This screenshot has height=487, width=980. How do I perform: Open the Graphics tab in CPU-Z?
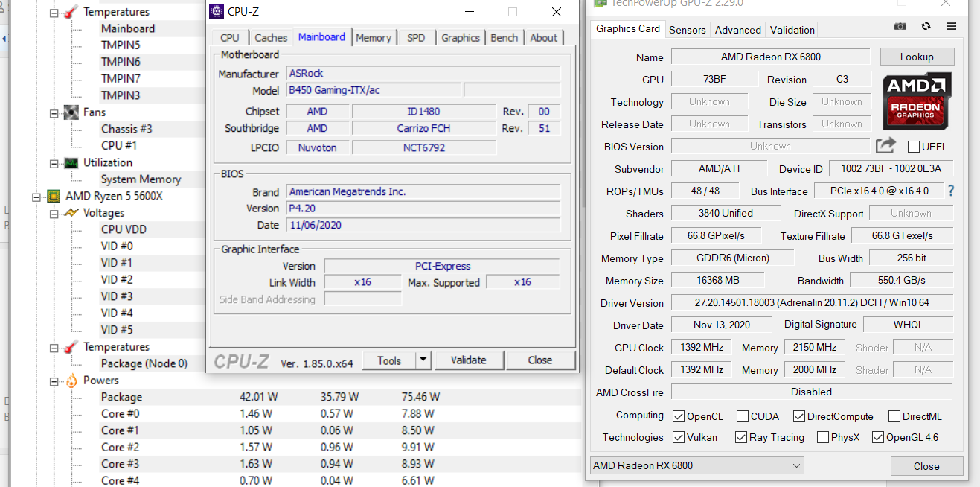coord(461,37)
